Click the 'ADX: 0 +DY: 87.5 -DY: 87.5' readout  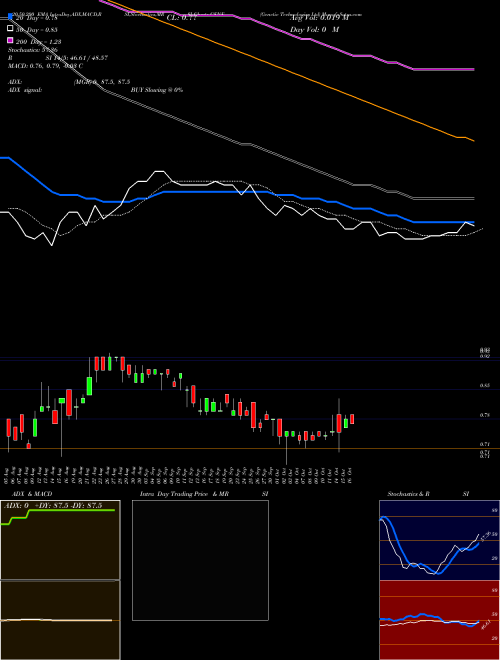point(53,506)
